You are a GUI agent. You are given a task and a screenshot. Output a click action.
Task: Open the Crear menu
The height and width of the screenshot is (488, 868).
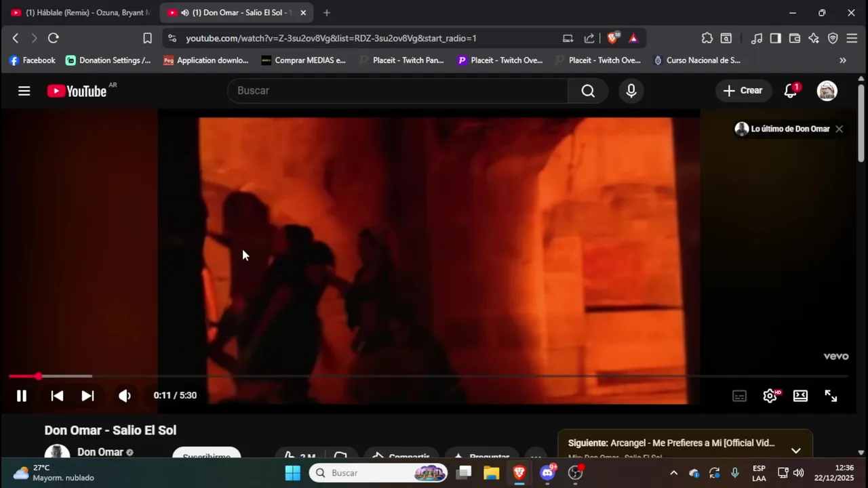(x=743, y=91)
